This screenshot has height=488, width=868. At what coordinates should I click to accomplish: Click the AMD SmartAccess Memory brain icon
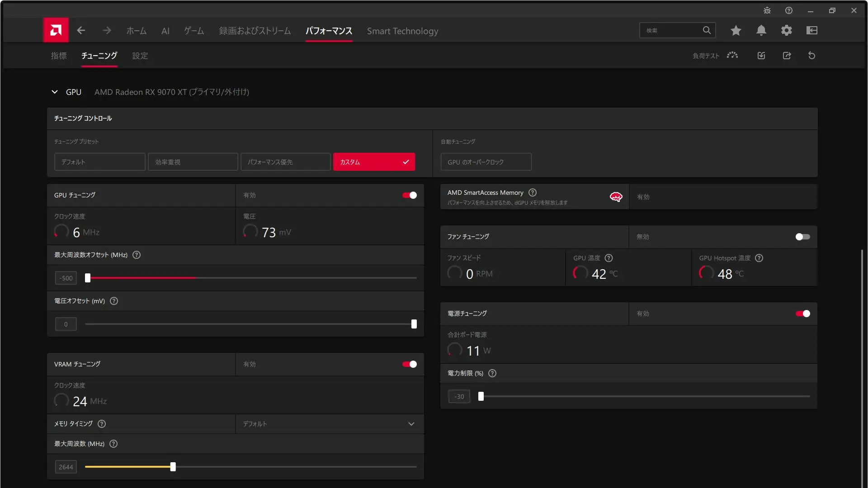[x=616, y=197]
